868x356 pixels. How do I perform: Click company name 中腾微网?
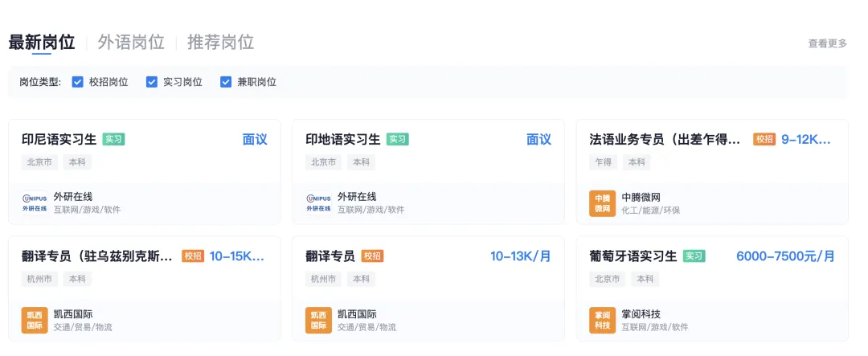tap(641, 197)
